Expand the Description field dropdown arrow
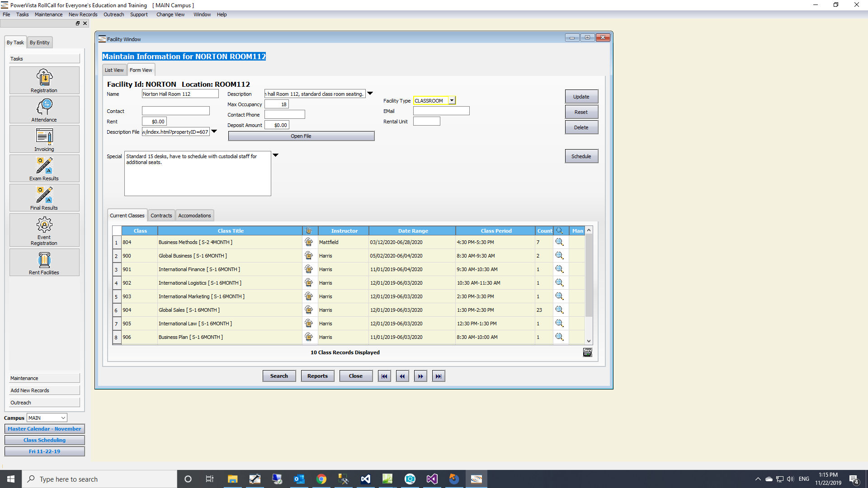This screenshot has height=488, width=868. tap(371, 94)
